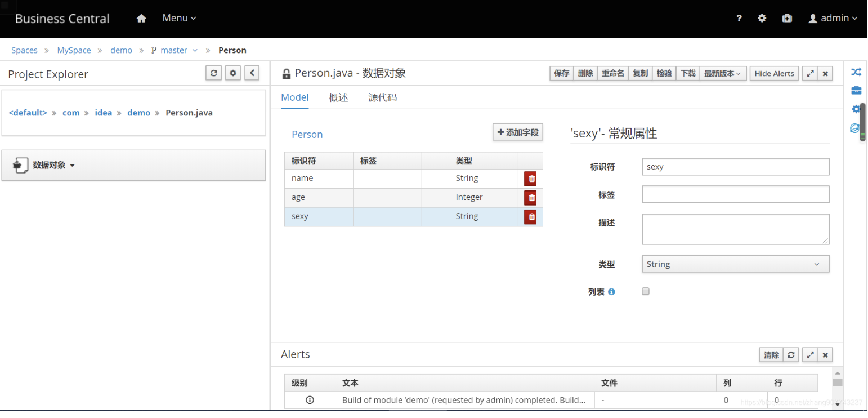Click the Hide Alerts button

pos(774,73)
